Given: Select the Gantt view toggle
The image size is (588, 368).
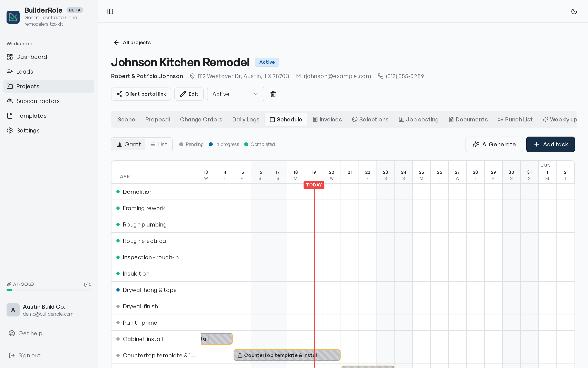Looking at the screenshot, I should point(129,145).
